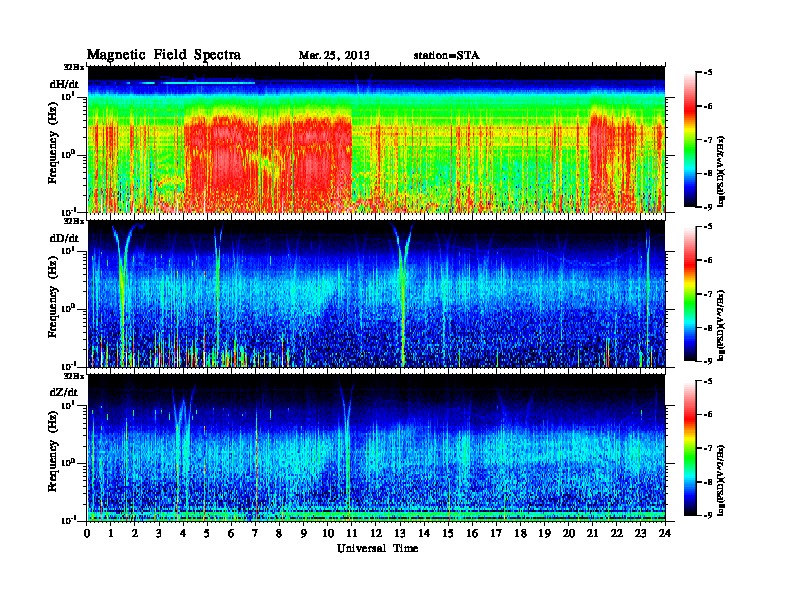This screenshot has width=792, height=612.
Task: Click hour "4" on the time axis
Action: pyautogui.click(x=183, y=533)
